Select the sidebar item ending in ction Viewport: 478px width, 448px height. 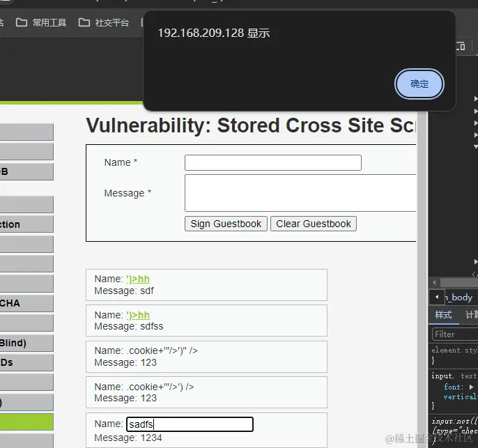pos(26,224)
